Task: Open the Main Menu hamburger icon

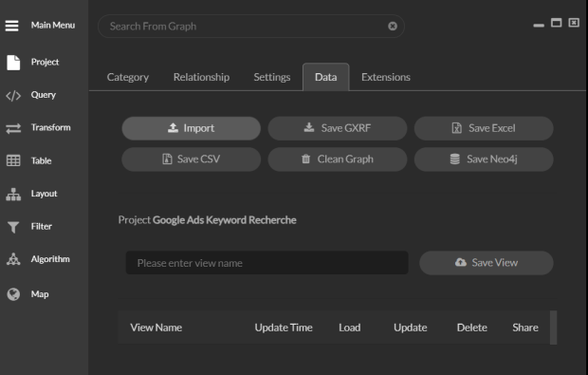Action: (12, 26)
